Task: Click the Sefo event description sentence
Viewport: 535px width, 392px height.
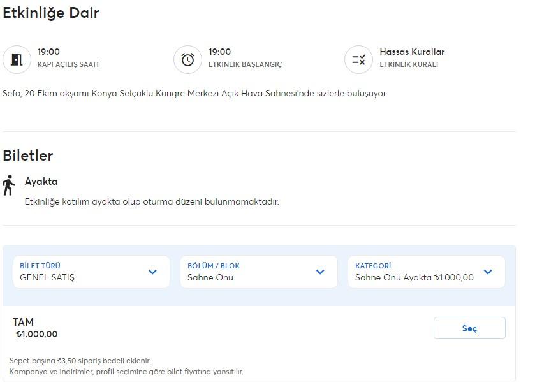Action: [x=195, y=94]
